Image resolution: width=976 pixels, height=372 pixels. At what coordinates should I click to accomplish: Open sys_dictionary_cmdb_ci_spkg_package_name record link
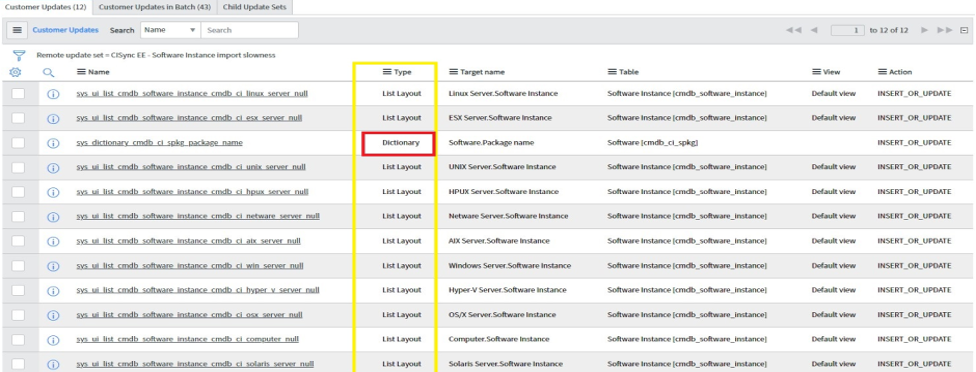(159, 142)
